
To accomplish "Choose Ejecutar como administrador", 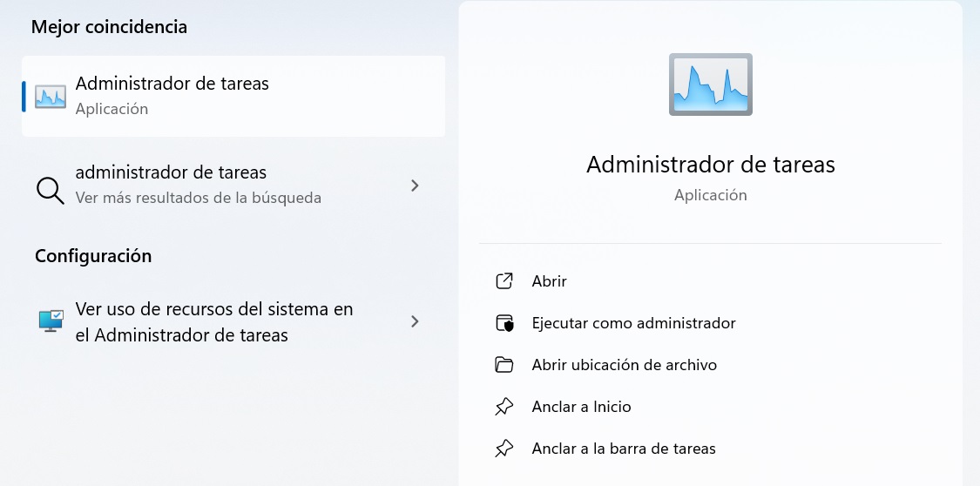I will [633, 323].
